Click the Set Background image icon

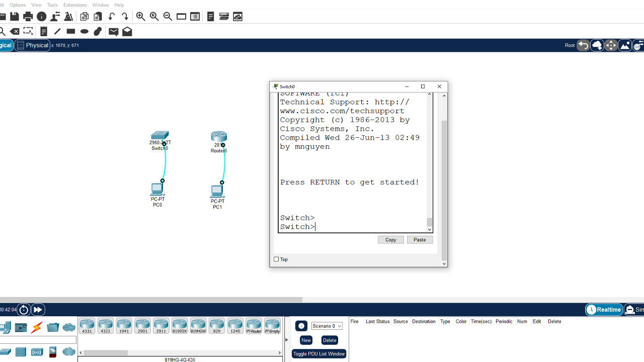pyautogui.click(x=625, y=45)
